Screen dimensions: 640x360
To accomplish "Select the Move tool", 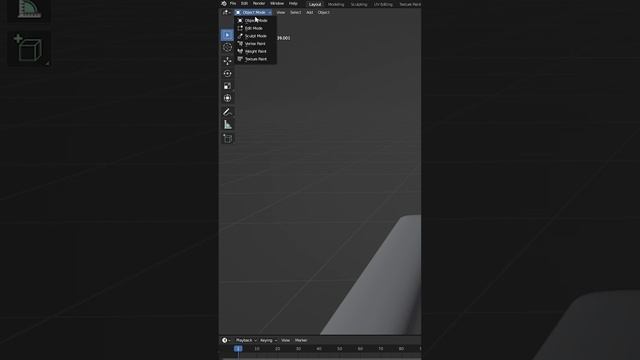I will point(227,61).
